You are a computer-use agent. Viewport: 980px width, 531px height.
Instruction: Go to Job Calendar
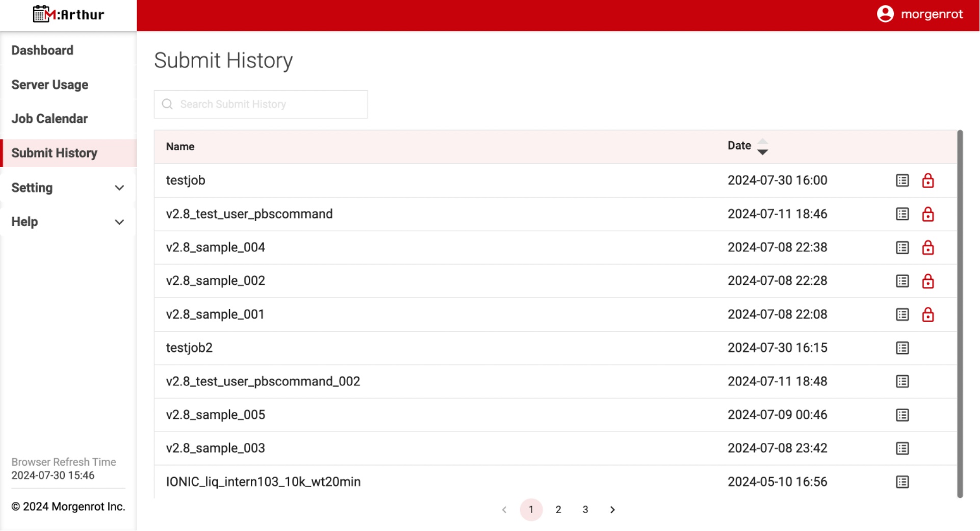click(x=49, y=119)
